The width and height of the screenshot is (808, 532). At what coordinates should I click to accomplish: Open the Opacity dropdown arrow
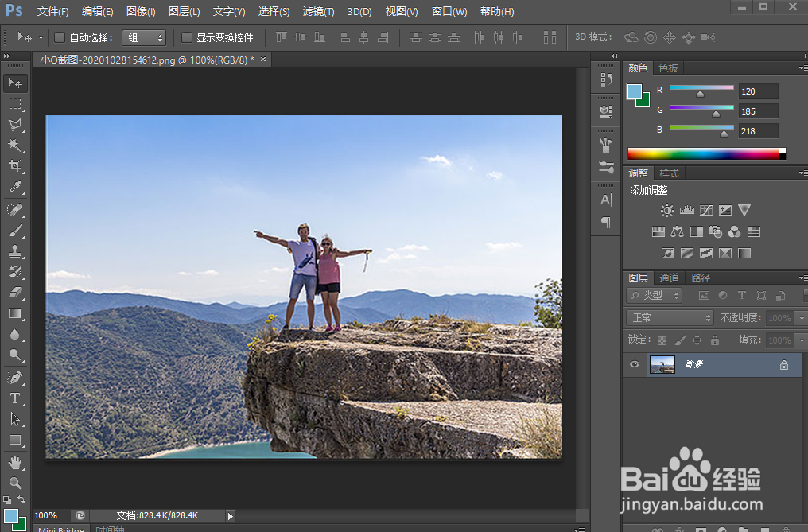tap(802, 318)
